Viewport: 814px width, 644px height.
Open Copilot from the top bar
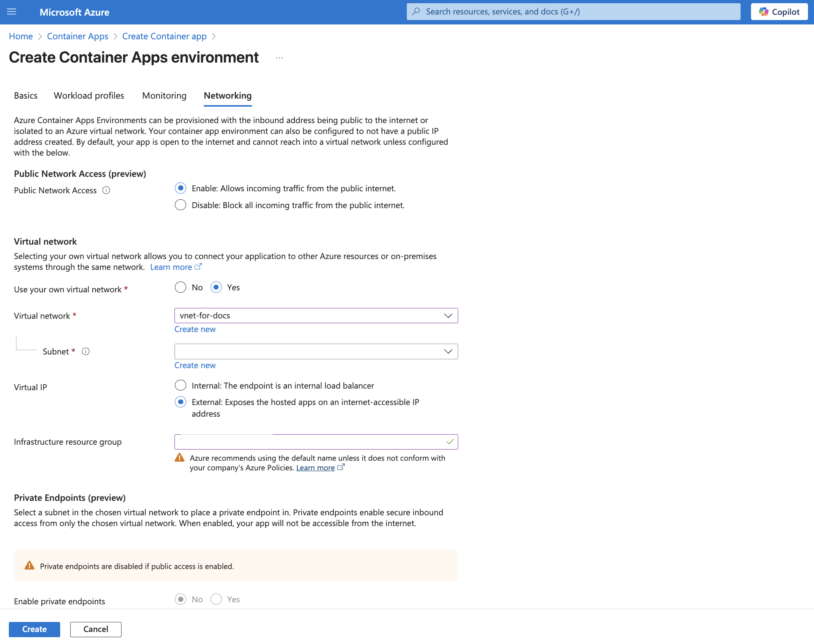point(779,12)
